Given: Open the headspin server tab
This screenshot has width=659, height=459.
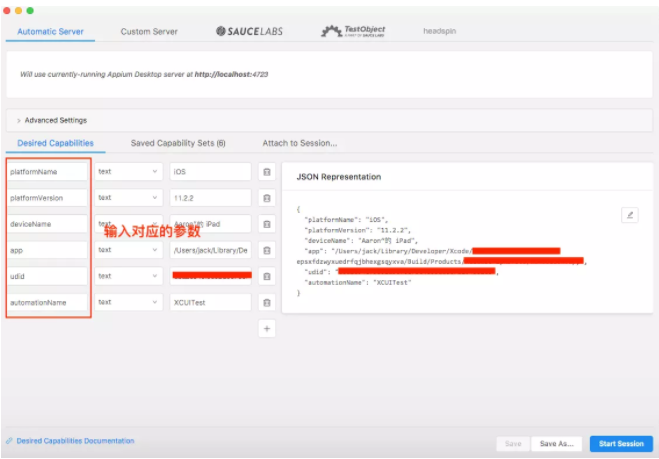Looking at the screenshot, I should tap(440, 31).
